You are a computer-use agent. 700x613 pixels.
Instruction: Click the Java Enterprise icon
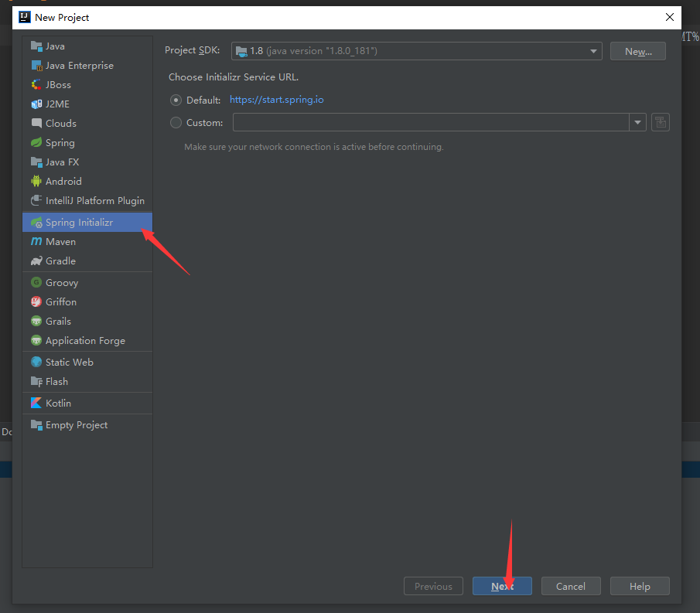tap(36, 66)
